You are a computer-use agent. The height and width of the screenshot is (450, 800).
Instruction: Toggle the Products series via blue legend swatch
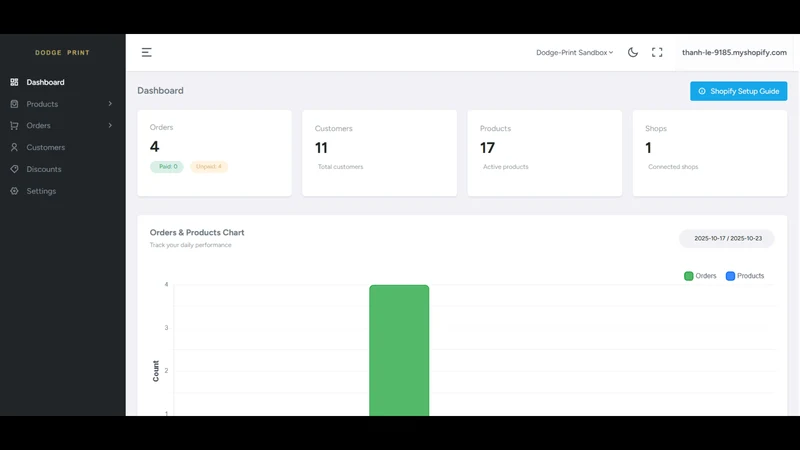(x=730, y=276)
